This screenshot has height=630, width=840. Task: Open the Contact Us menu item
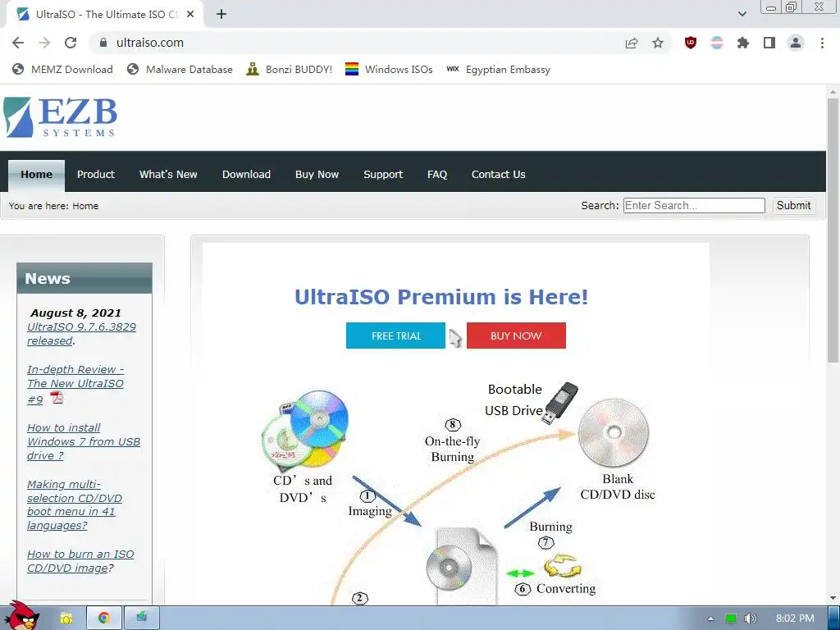click(498, 175)
